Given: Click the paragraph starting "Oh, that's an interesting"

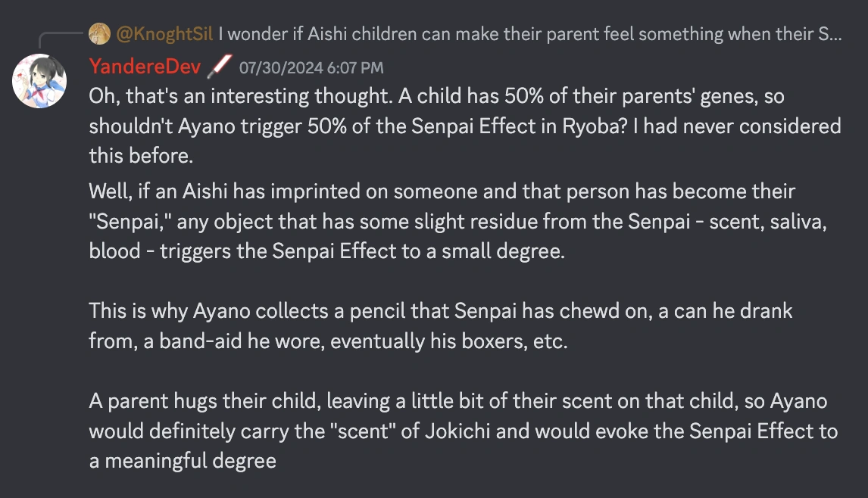Looking at the screenshot, I should [464, 125].
